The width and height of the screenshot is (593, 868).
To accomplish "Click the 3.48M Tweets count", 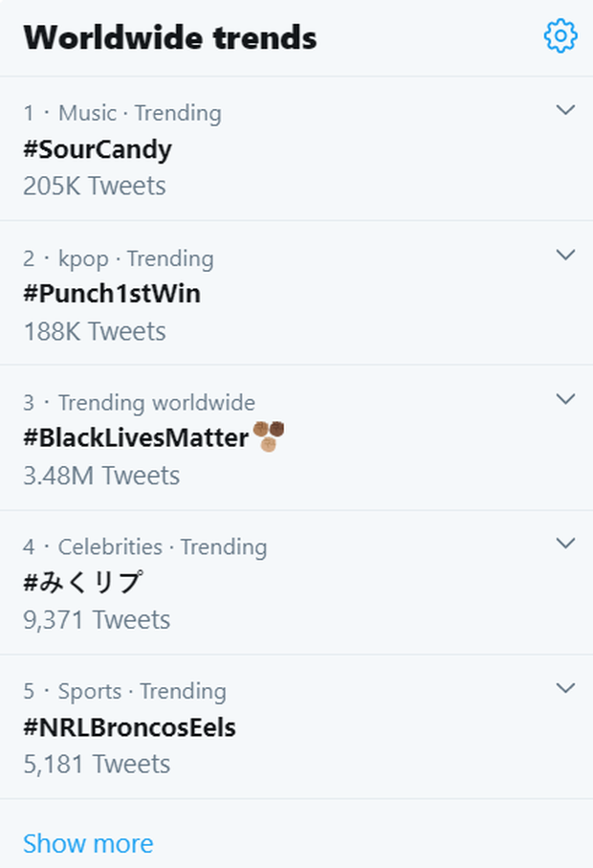I will (101, 476).
